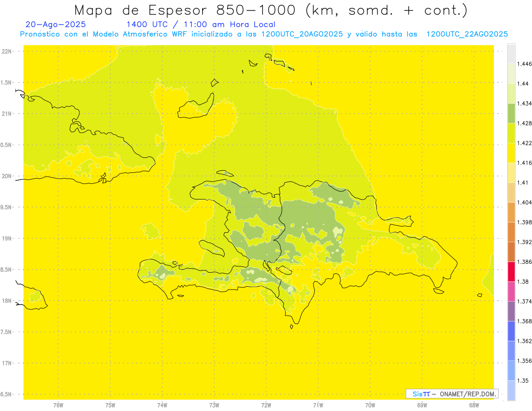This screenshot has width=532, height=411.
Task: Select the orange legend band between 1.398 and 1.404
Action: point(511,212)
